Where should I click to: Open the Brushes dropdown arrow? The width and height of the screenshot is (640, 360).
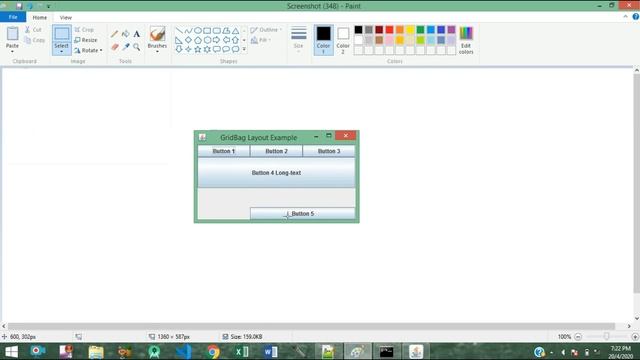click(158, 51)
